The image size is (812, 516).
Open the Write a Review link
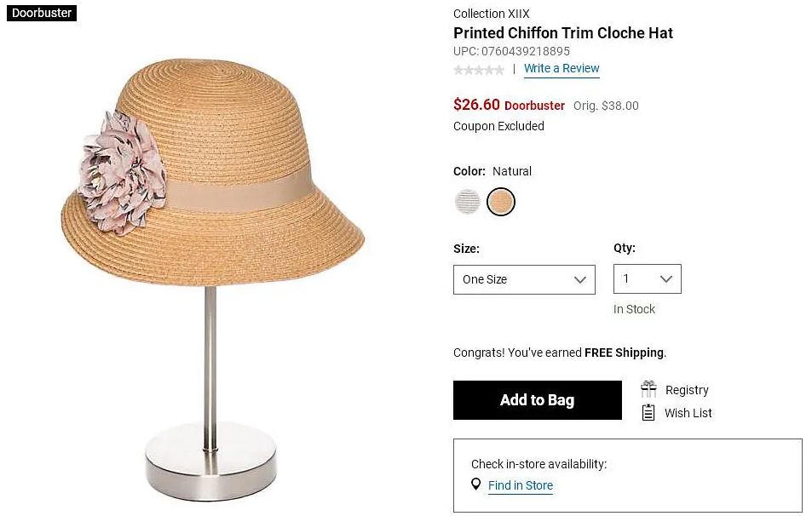pyautogui.click(x=561, y=69)
